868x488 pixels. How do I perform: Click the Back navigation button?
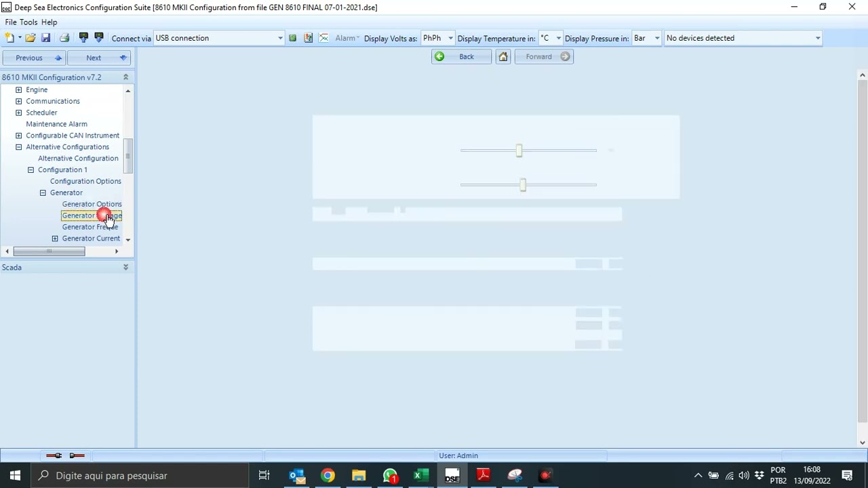(x=461, y=57)
